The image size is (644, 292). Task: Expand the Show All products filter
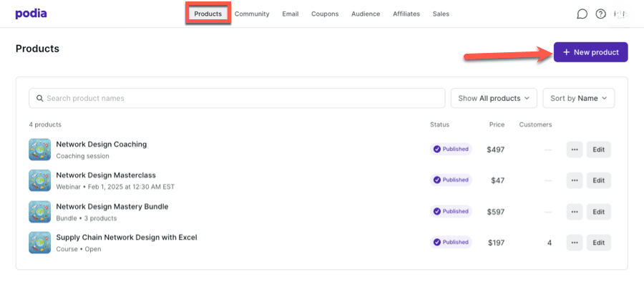493,98
